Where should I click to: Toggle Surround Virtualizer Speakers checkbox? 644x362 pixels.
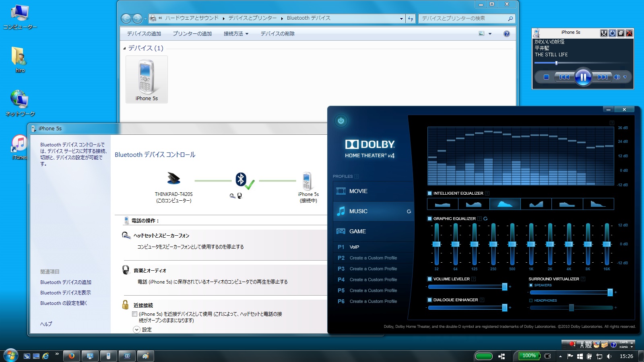531,285
